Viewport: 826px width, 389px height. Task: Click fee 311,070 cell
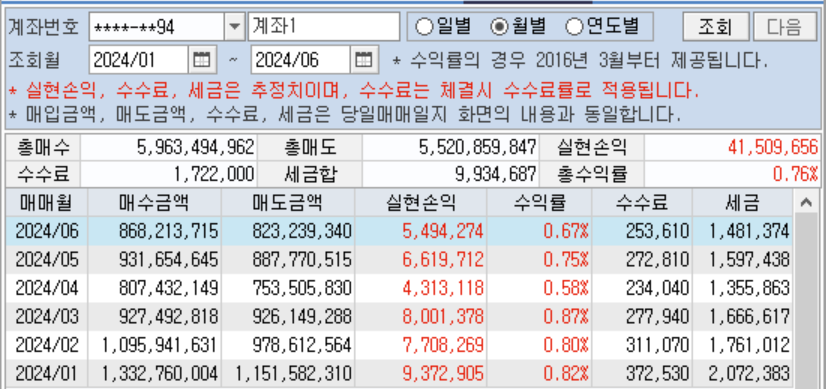[x=642, y=345]
